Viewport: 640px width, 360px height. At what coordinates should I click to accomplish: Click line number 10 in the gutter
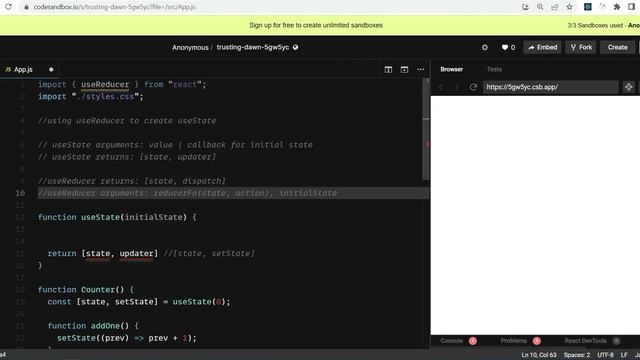20,193
